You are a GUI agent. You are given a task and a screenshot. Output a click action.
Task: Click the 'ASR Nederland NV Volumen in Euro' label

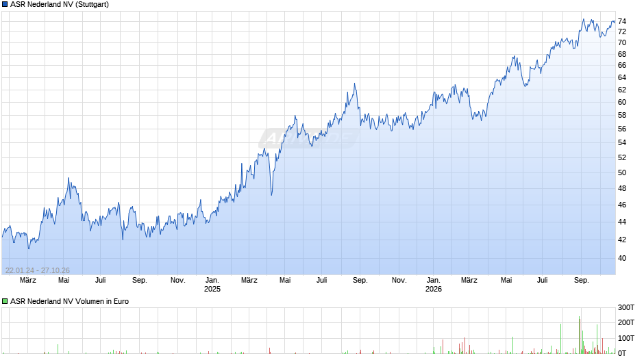click(x=69, y=301)
